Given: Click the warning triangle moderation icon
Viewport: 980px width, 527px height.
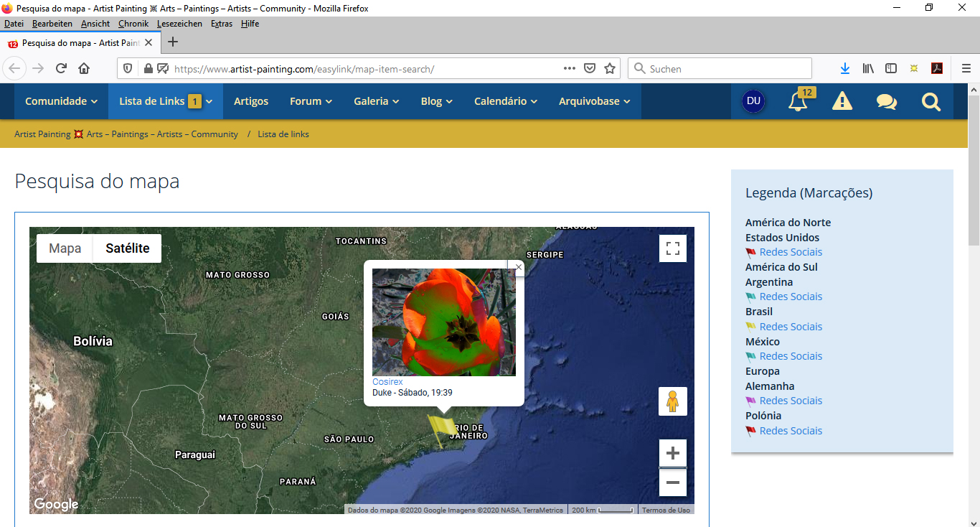Looking at the screenshot, I should point(842,102).
